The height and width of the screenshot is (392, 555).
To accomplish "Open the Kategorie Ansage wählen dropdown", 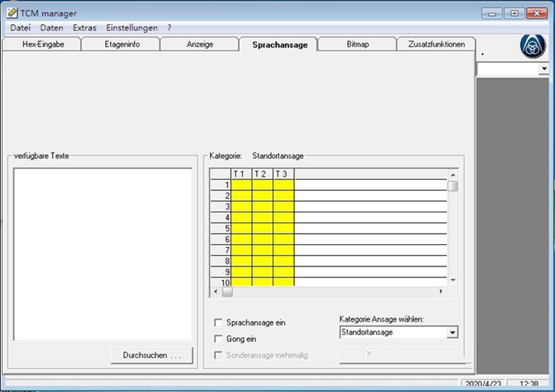I will 452,333.
